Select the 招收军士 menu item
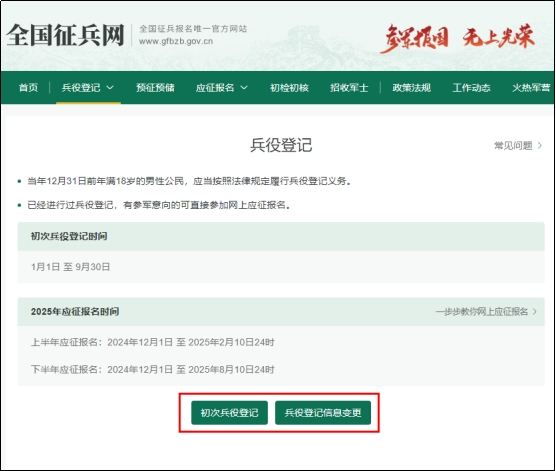The image size is (556, 471). coord(349,88)
